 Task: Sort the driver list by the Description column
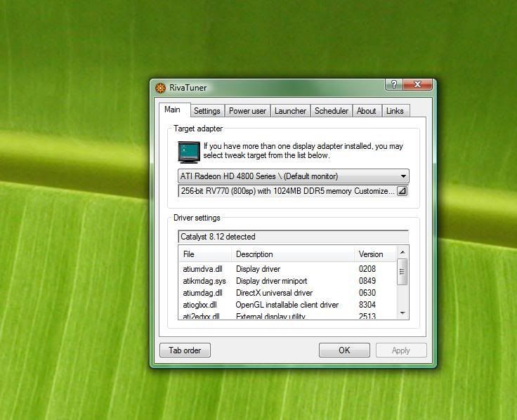(x=293, y=254)
